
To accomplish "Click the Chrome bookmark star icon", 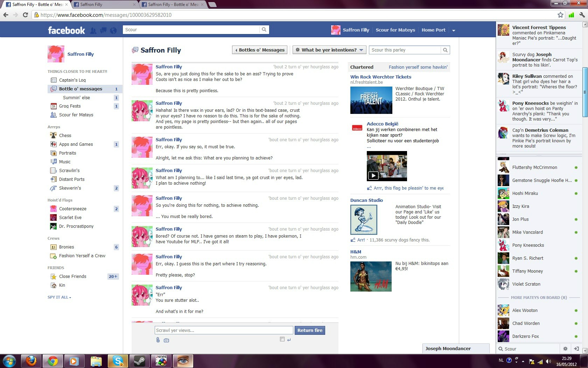I will pos(560,15).
